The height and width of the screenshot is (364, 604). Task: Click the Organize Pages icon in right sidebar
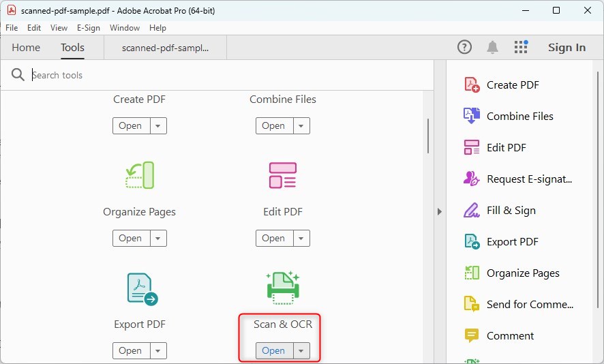click(x=472, y=273)
